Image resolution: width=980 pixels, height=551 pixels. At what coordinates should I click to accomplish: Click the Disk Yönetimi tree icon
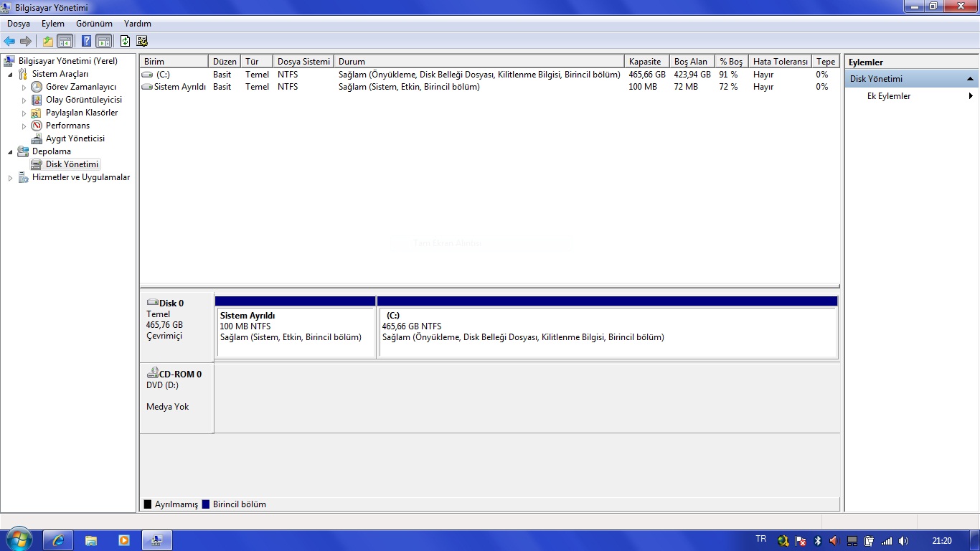[37, 164]
